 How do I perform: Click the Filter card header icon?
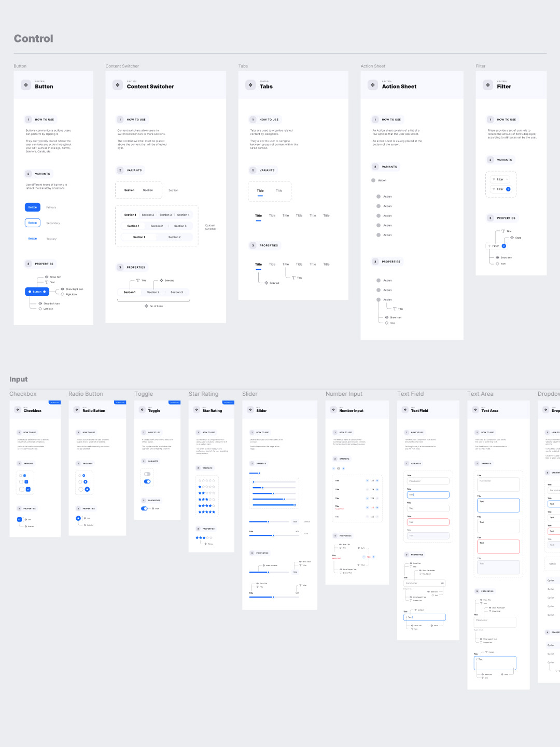tap(488, 85)
